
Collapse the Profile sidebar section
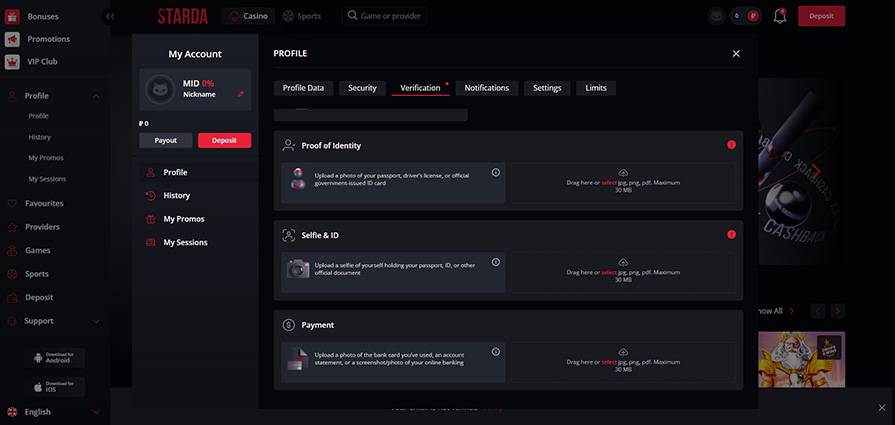(x=96, y=96)
